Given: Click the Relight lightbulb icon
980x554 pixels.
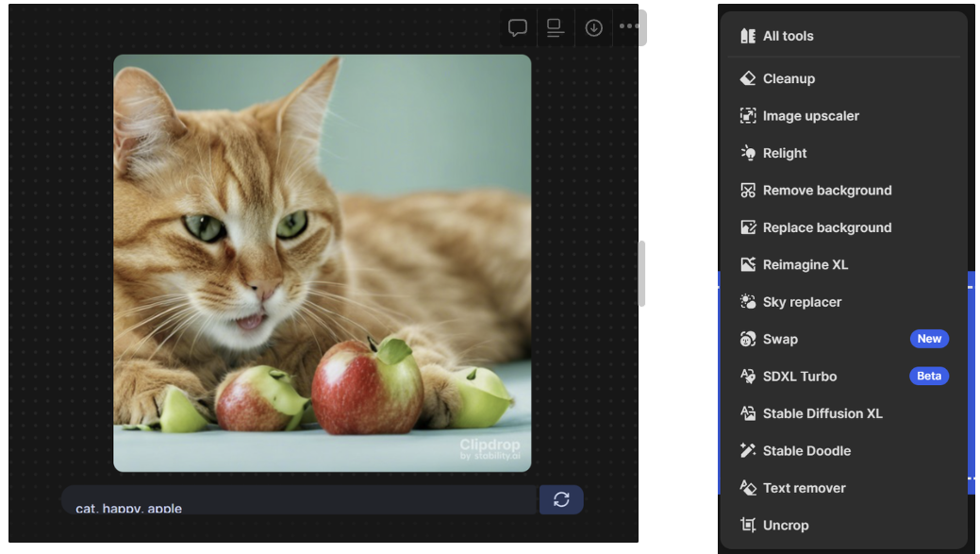Looking at the screenshot, I should (748, 153).
